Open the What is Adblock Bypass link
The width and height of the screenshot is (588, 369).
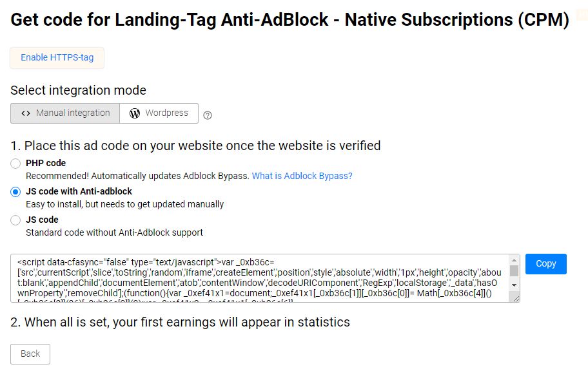click(x=302, y=176)
